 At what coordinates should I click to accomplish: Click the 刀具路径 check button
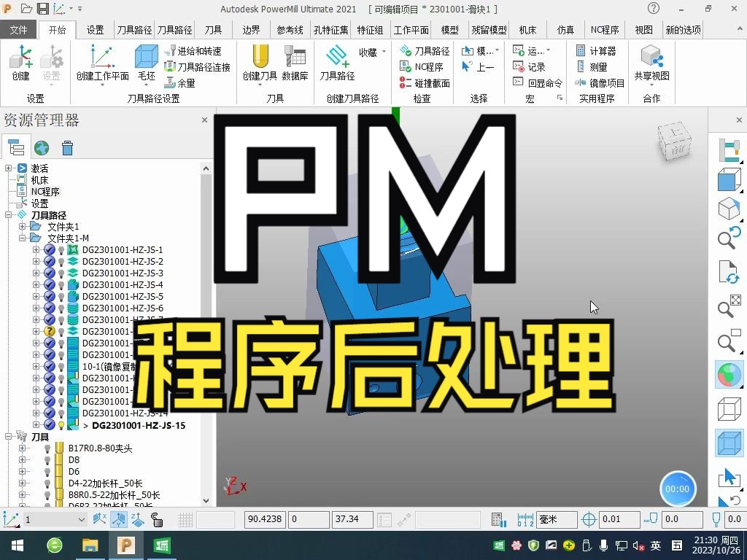point(425,51)
